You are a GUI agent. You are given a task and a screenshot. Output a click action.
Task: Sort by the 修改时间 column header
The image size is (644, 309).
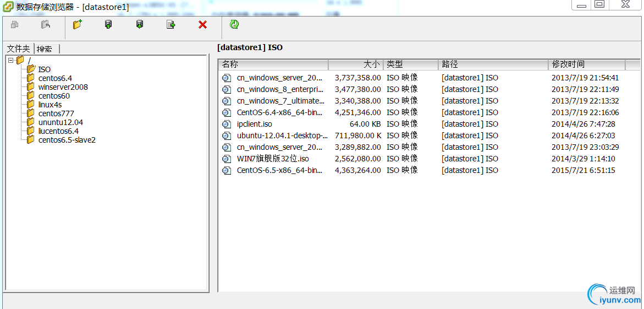(x=586, y=64)
